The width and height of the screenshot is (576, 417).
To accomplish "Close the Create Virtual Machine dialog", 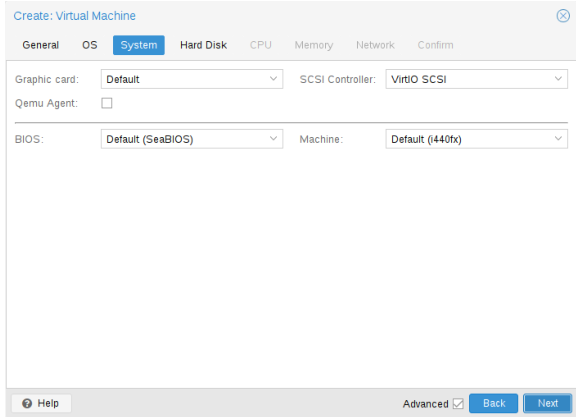I will coord(563,16).
